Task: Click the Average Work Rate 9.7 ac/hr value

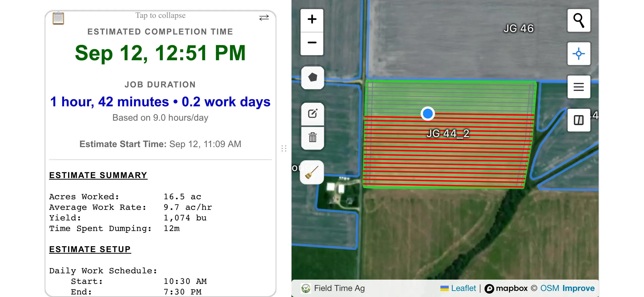Action: click(188, 207)
